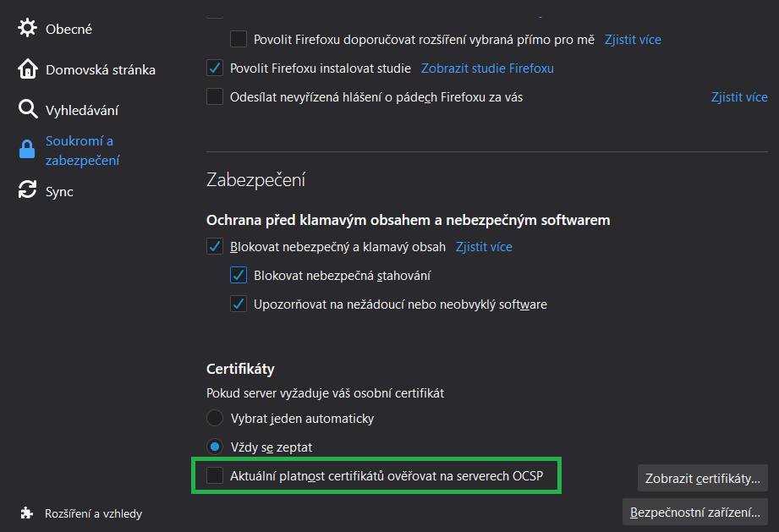Switch to the Vyhledávání settings section
Image resolution: width=779 pixels, height=532 pixels.
coord(81,110)
